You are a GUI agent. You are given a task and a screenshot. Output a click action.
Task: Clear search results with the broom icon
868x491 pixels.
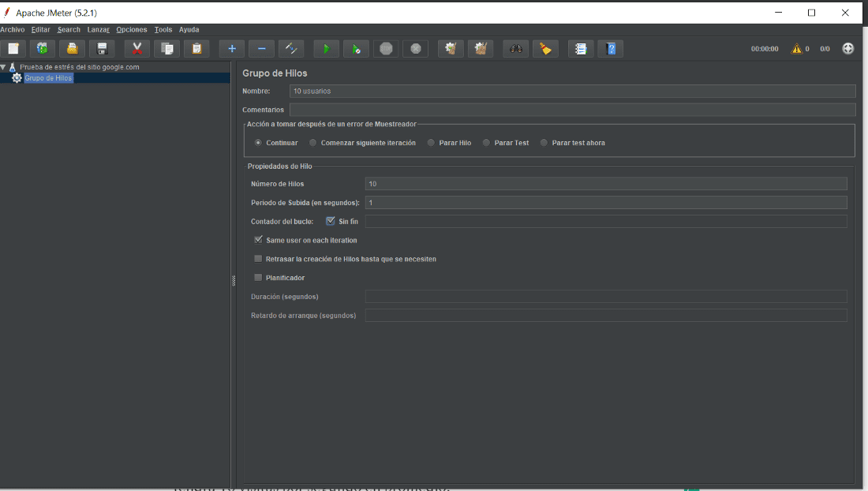click(545, 48)
